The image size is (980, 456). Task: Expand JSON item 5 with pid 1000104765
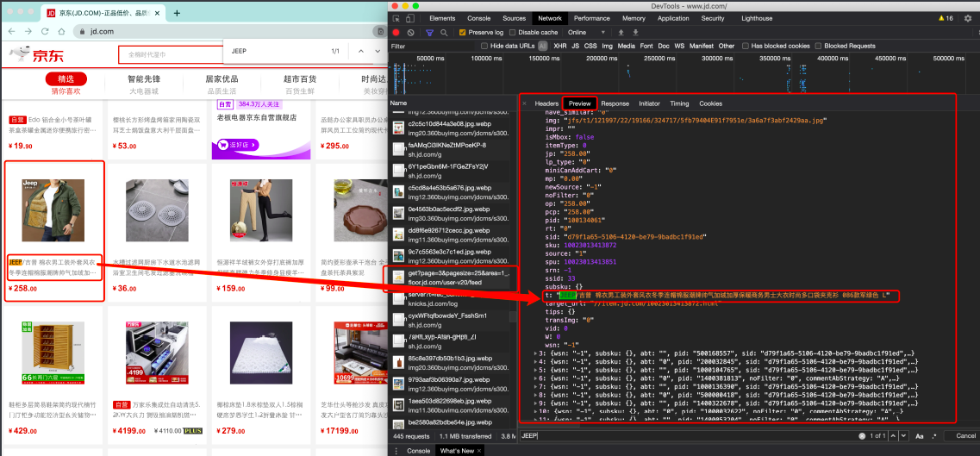pyautogui.click(x=536, y=371)
